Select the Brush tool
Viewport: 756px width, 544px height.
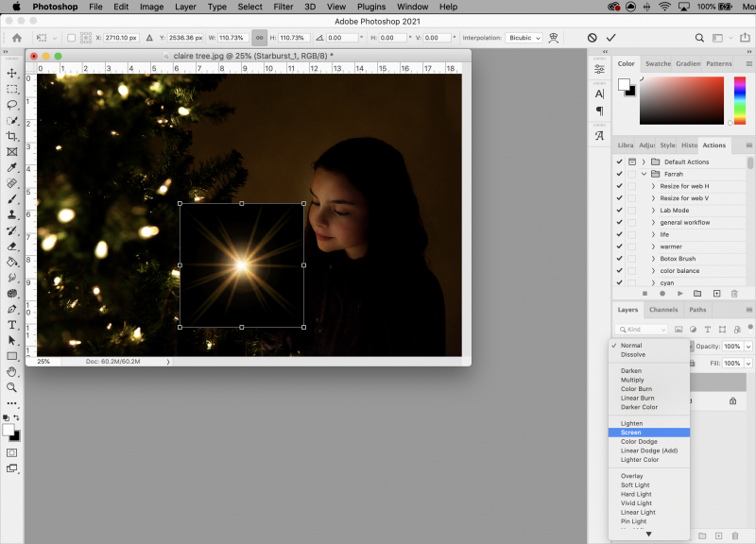coord(11,199)
